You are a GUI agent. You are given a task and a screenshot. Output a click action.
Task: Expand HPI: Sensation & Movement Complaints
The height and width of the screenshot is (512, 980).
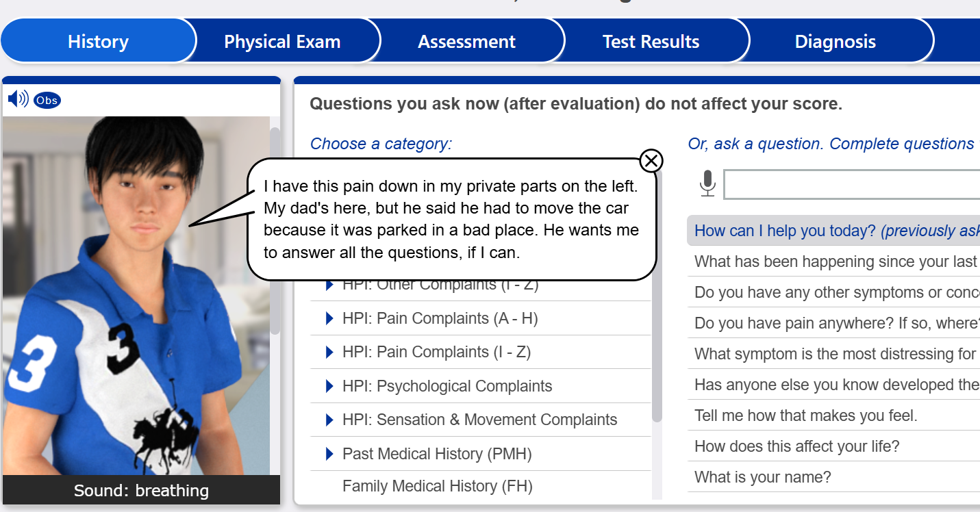click(x=479, y=420)
